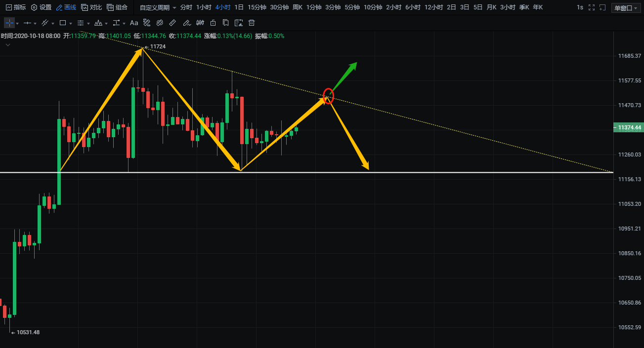Enter fullscreen mode with the expand icon
Image resolution: width=644 pixels, height=348 pixels.
pyautogui.click(x=592, y=7)
